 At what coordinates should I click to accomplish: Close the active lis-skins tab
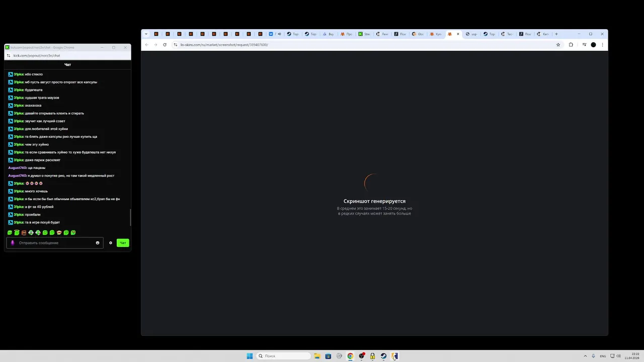point(458,34)
